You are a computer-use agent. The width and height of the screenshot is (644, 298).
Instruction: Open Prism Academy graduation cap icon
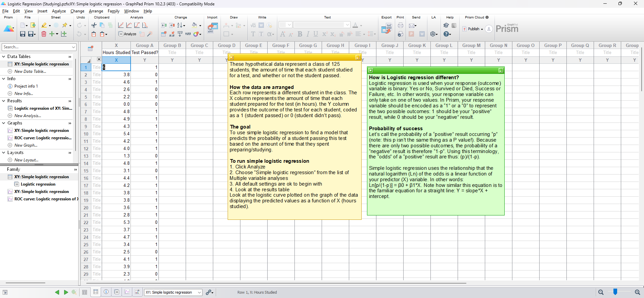coord(446,25)
